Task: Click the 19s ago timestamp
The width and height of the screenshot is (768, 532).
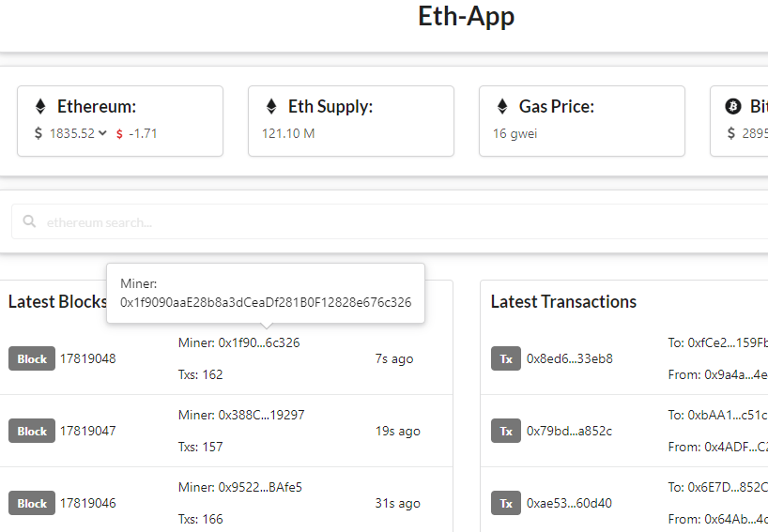Action: tap(398, 432)
